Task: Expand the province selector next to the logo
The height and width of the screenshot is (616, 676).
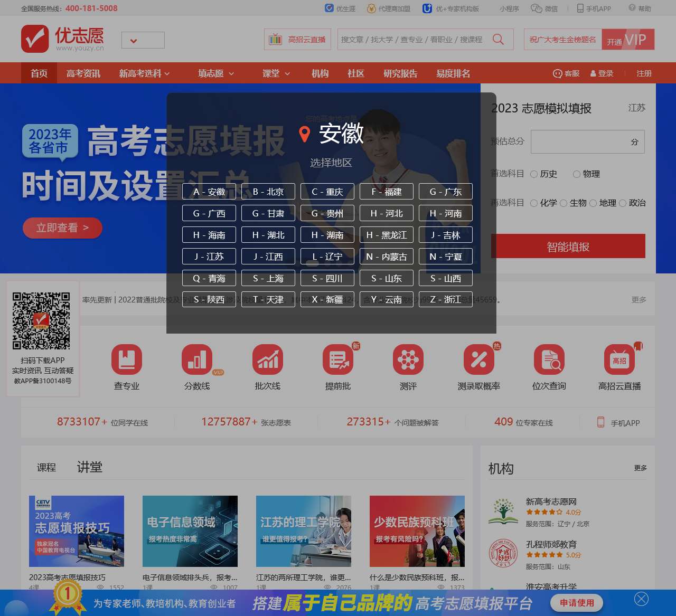Action: (x=143, y=40)
